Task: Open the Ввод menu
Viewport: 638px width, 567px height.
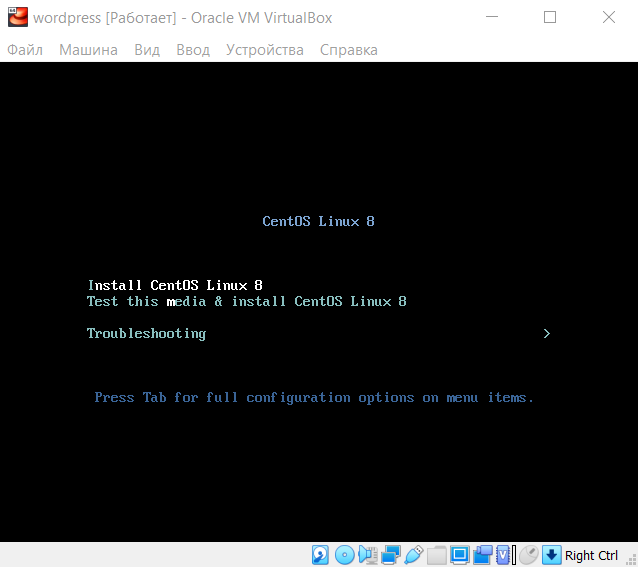Action: click(193, 50)
